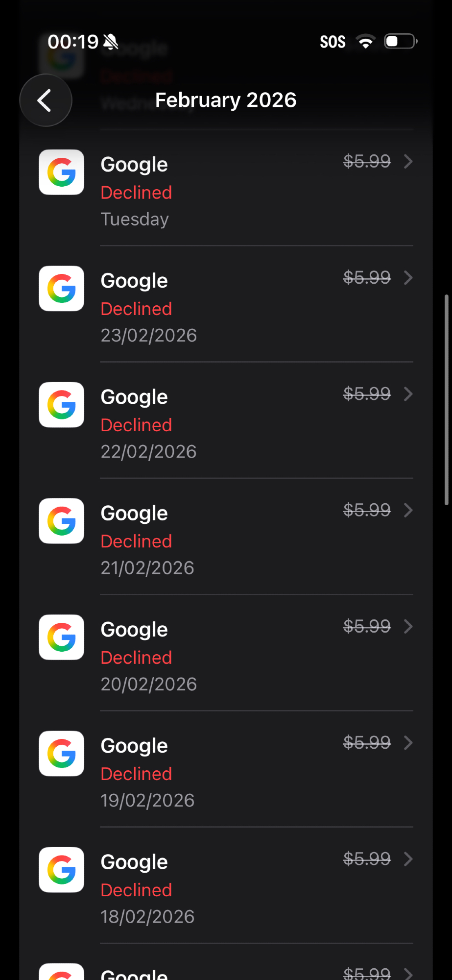452x980 pixels.
Task: Open chevron for Tuesday declined transaction
Action: tap(408, 161)
